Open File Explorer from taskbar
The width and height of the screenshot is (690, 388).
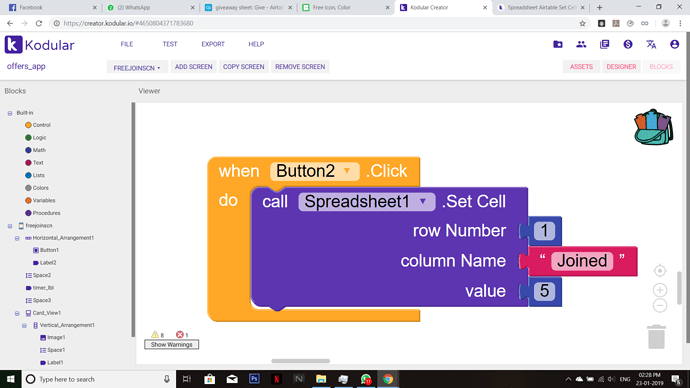(x=321, y=379)
